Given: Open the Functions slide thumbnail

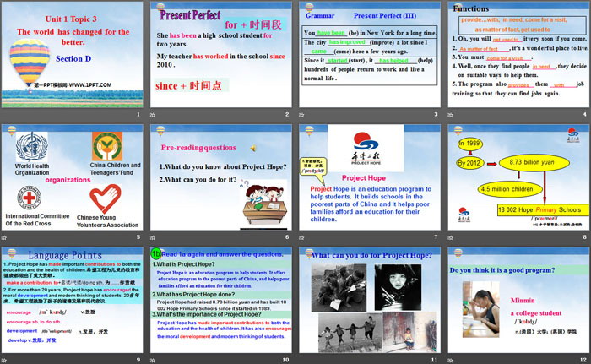Looking at the screenshot, I should coord(517,61).
